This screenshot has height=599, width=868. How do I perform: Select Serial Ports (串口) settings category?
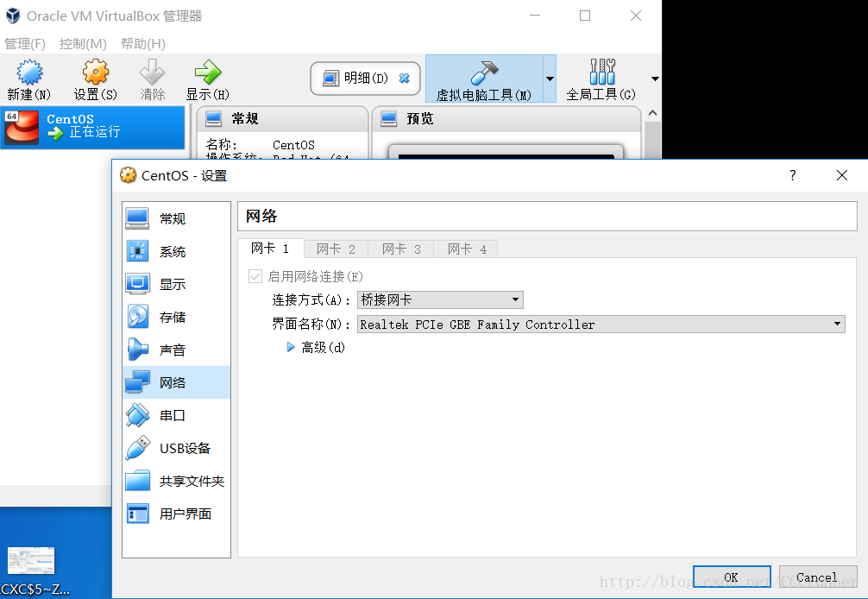[x=176, y=415]
